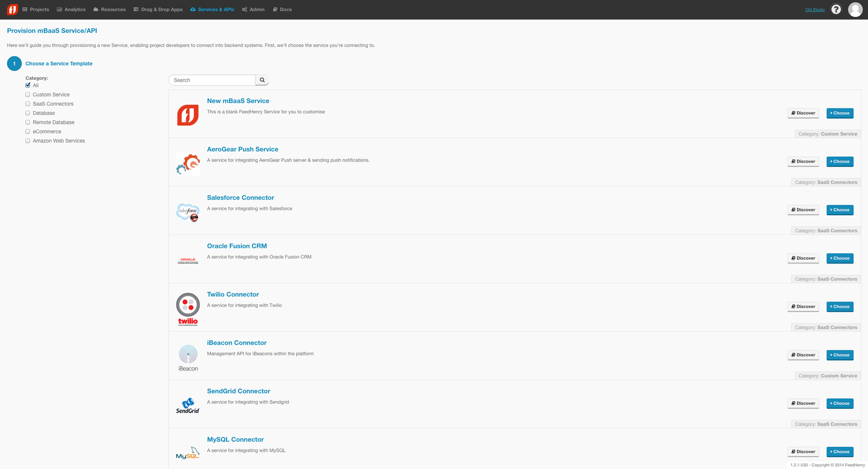Check the Amazon Web Services category
This screenshot has height=469, width=868.
click(28, 140)
